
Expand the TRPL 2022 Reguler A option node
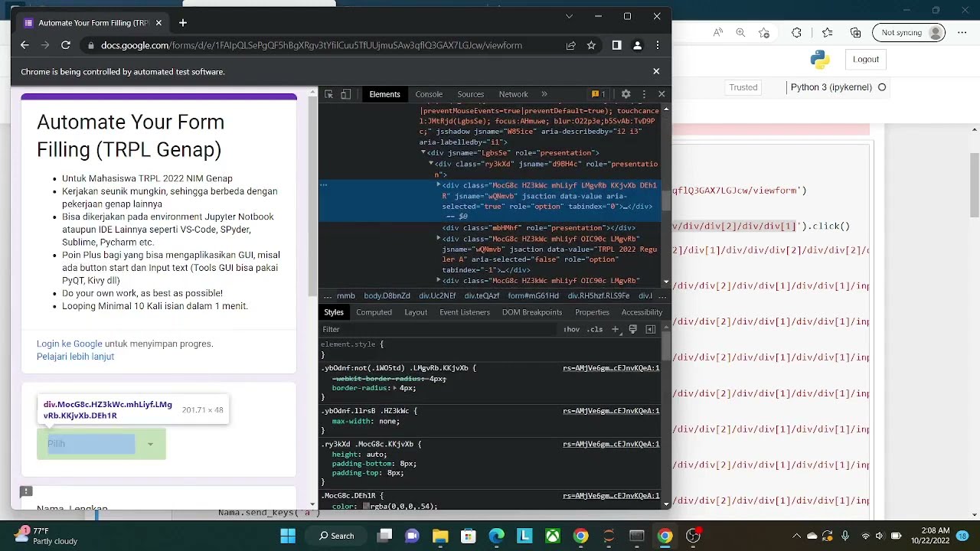coord(439,239)
